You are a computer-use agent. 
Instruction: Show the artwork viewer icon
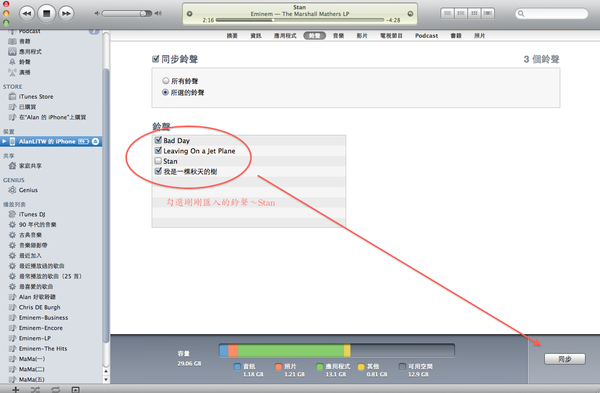coord(76,390)
